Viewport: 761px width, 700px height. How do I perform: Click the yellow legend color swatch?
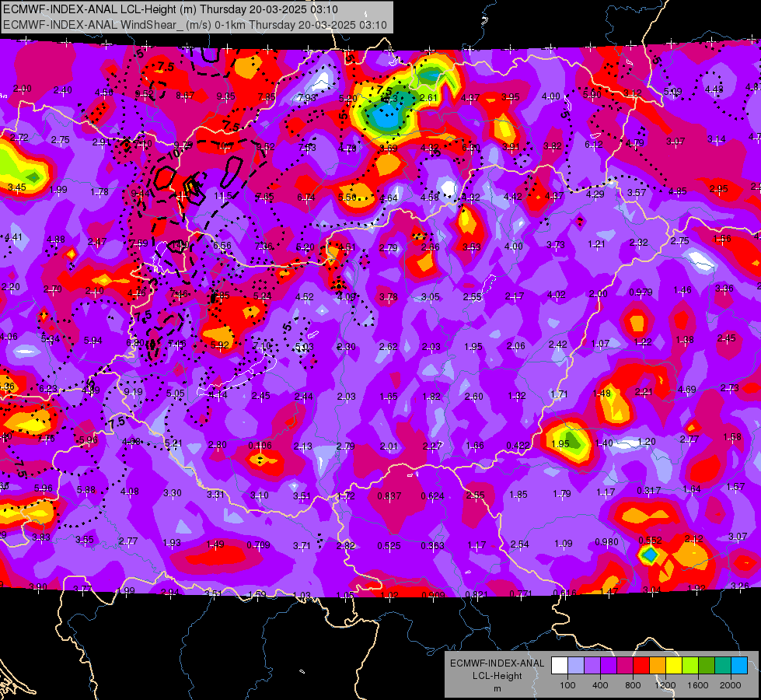pos(674,666)
